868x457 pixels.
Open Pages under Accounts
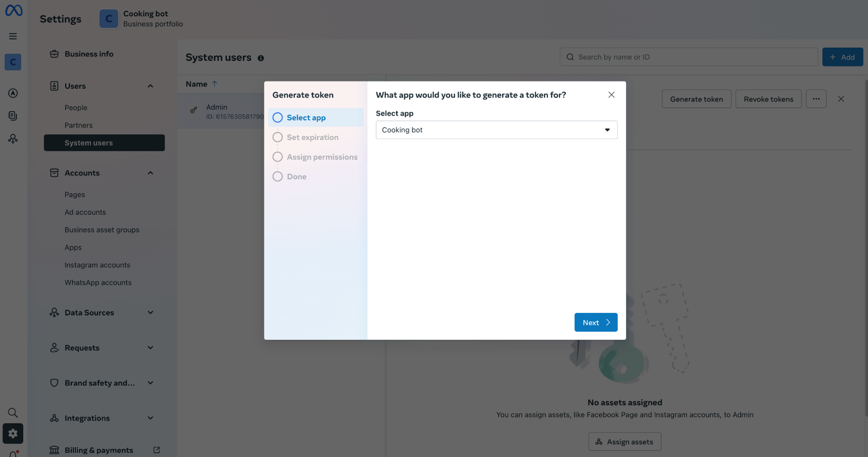(x=75, y=194)
